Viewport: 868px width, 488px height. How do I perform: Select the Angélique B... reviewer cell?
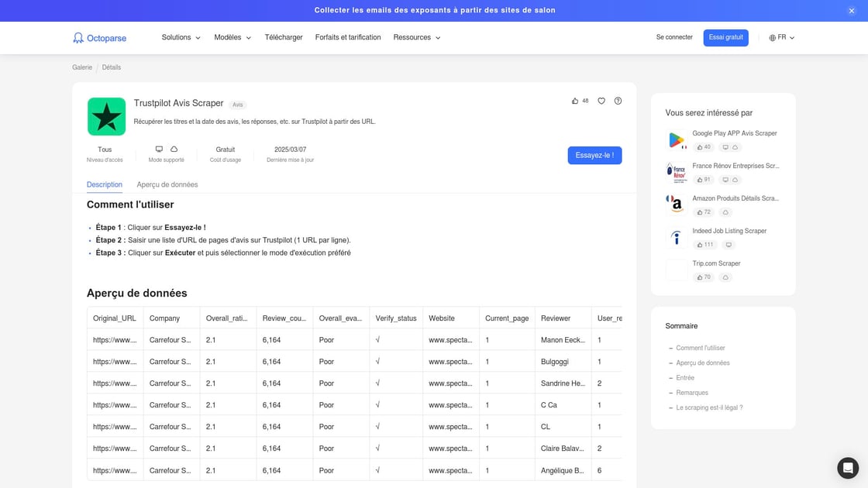tap(563, 470)
